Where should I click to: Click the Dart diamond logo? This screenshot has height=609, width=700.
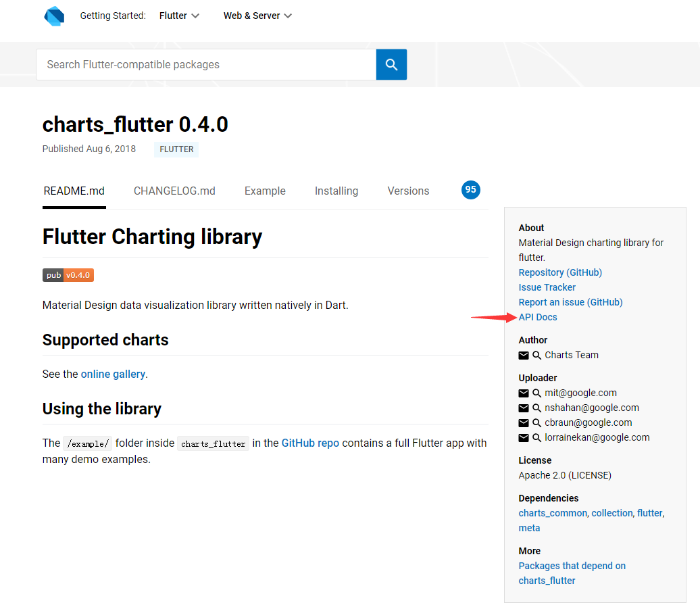54,16
